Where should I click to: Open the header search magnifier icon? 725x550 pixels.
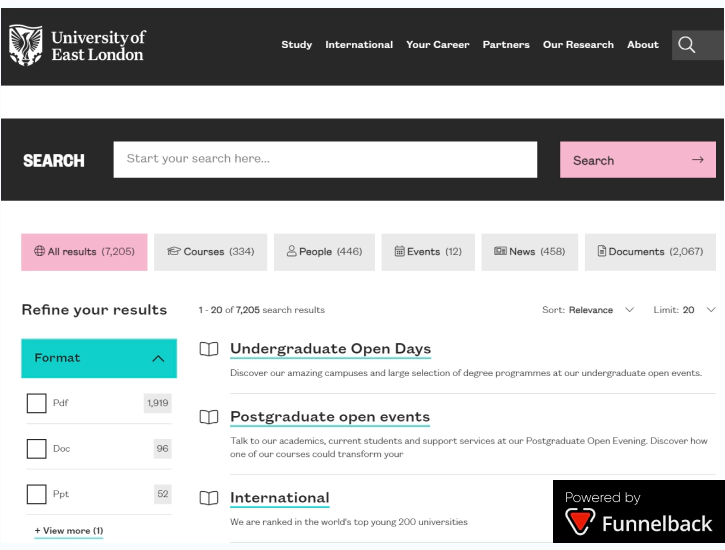(686, 45)
